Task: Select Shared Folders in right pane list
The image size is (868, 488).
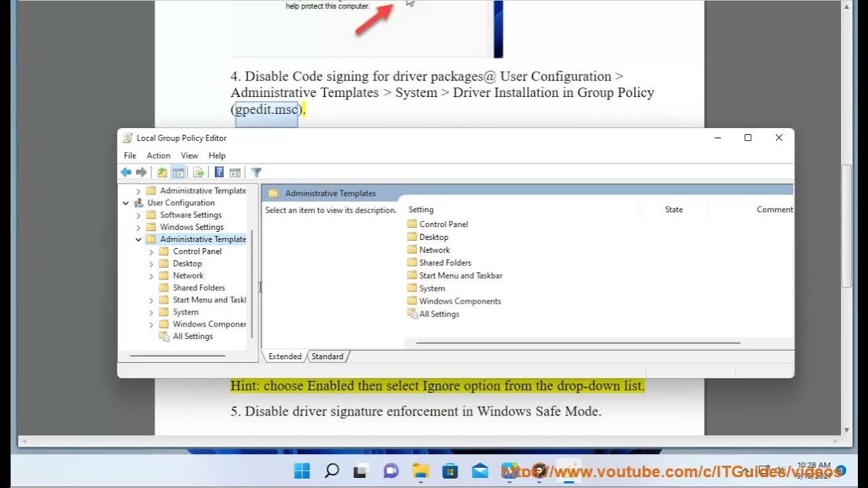Action: [445, 263]
